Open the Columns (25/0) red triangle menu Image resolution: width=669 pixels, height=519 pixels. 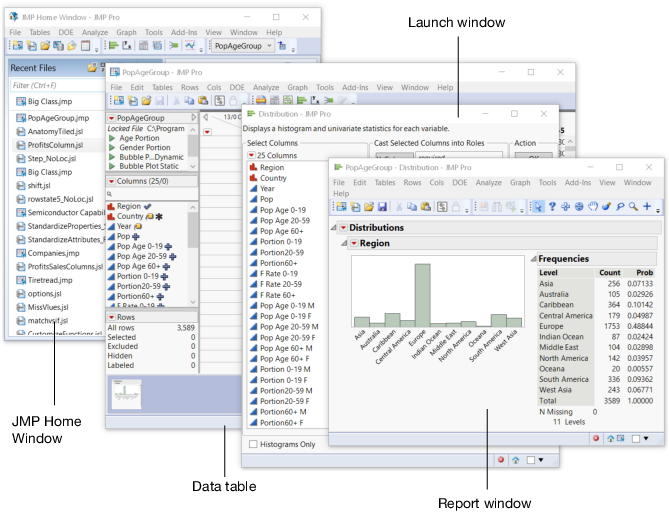[111, 181]
